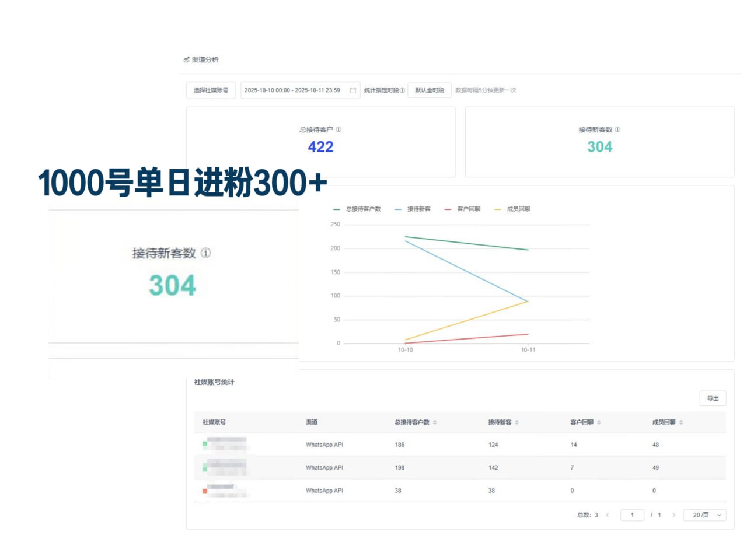This screenshot has height=560, width=747.
Task: Click info icon beside 统计指定时段
Action: click(402, 90)
